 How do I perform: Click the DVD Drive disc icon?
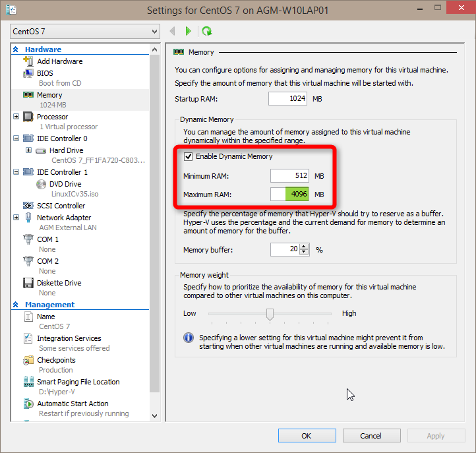coord(41,184)
